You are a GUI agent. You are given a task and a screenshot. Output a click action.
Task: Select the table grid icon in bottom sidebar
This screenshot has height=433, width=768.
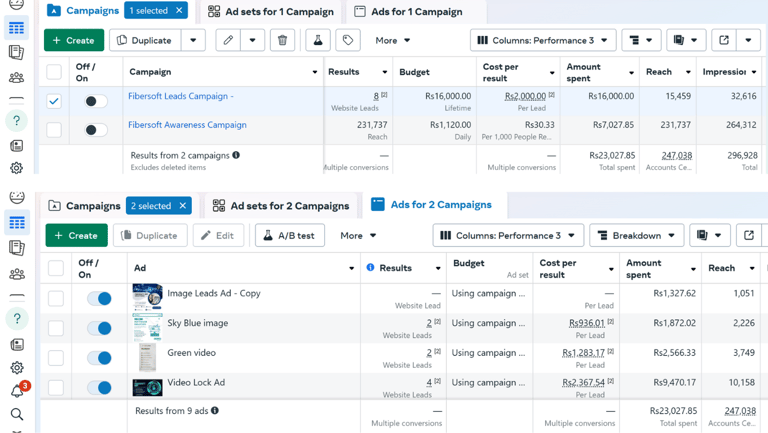click(17, 223)
